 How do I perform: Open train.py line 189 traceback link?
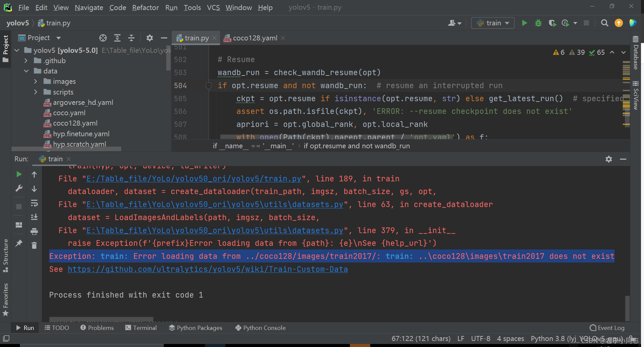point(194,179)
